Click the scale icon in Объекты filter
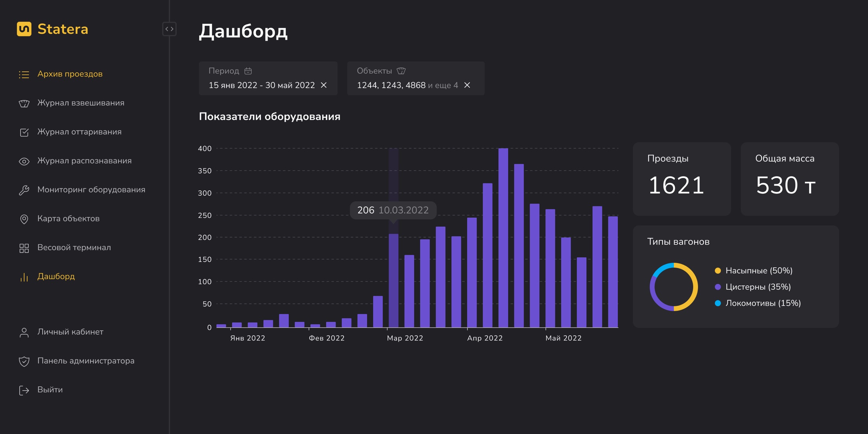868x434 pixels. (401, 71)
